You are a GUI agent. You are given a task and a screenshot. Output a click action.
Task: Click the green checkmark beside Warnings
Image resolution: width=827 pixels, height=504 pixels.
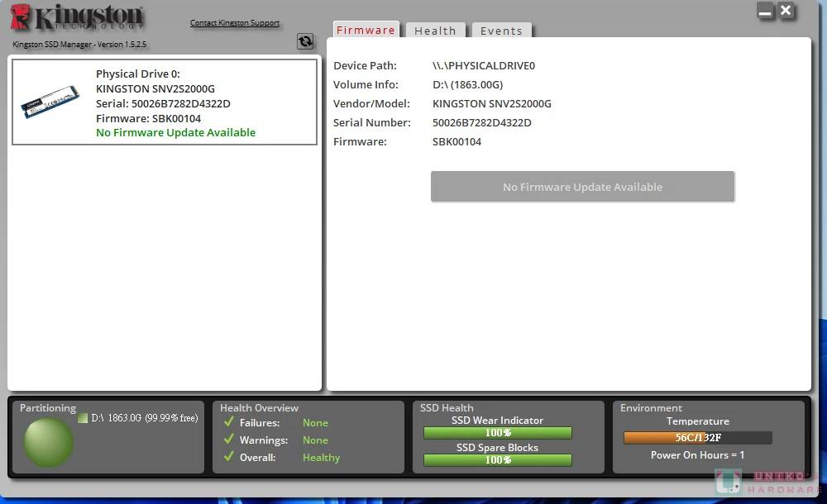(x=229, y=440)
